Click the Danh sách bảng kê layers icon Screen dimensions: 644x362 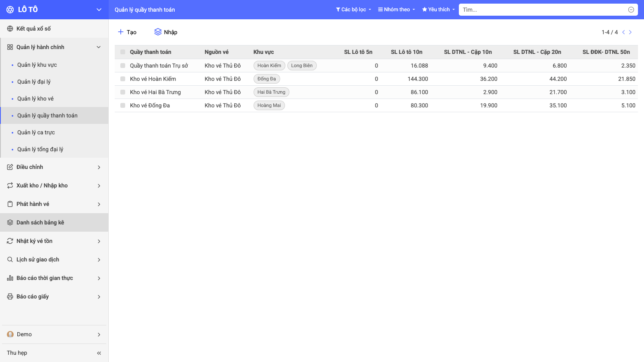point(10,222)
